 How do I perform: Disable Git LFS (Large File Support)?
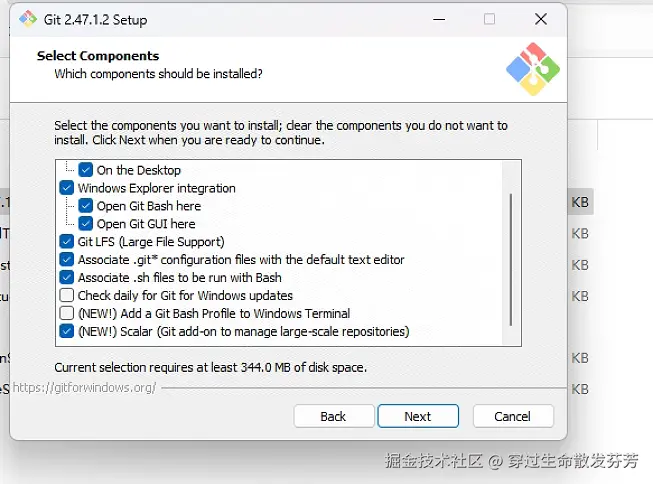point(67,242)
